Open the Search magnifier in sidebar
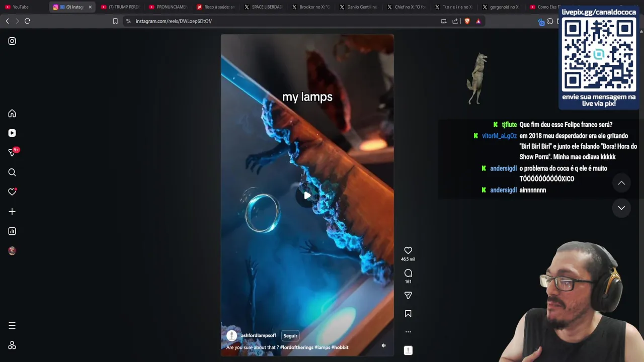Viewport: 644px width, 362px height. [12, 172]
